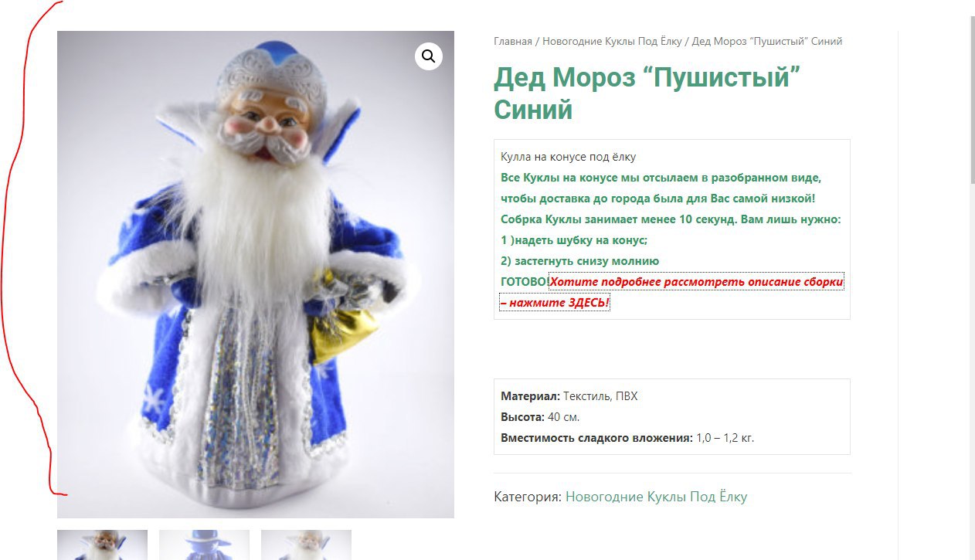Click the step 2 застегнуть снизу молнию
The image size is (975, 560).
[579, 261]
